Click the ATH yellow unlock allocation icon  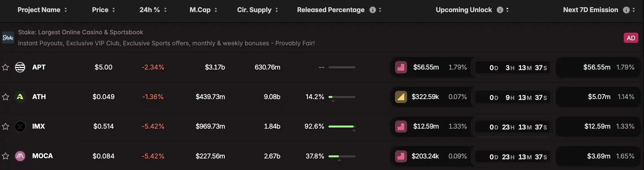(401, 97)
